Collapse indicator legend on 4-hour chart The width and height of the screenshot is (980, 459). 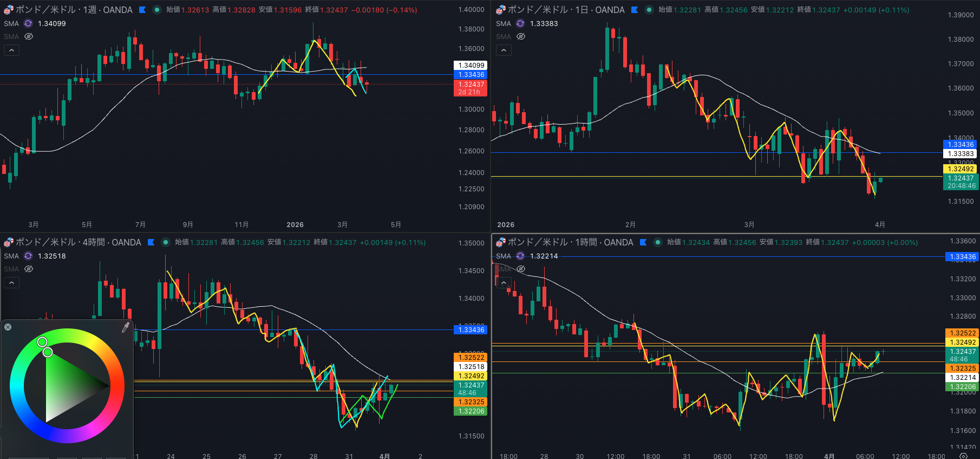point(11,282)
